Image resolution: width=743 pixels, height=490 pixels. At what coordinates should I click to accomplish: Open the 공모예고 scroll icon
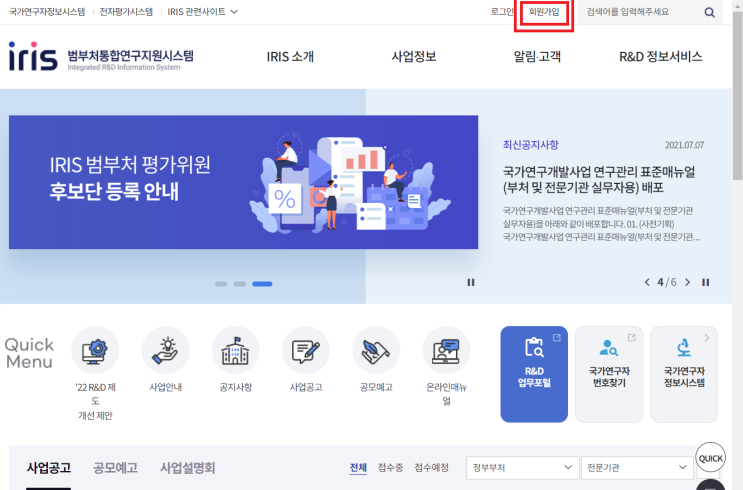(x=376, y=350)
